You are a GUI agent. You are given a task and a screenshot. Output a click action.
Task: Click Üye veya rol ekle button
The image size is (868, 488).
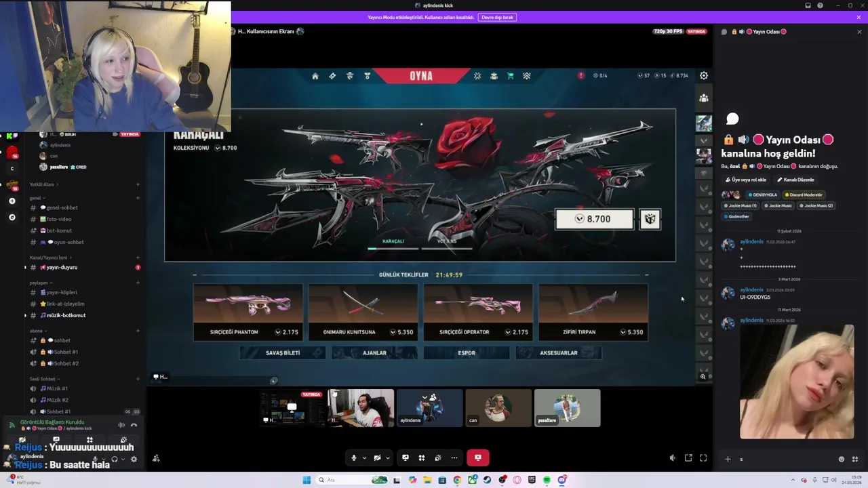(x=747, y=180)
